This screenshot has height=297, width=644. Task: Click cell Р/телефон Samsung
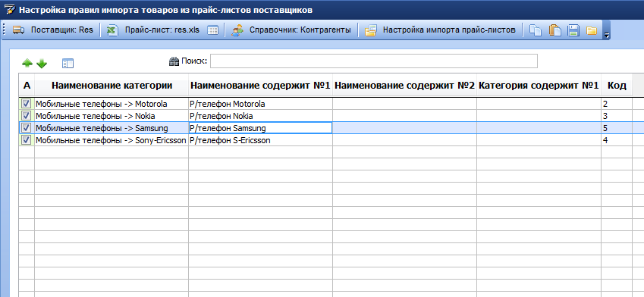(x=260, y=128)
